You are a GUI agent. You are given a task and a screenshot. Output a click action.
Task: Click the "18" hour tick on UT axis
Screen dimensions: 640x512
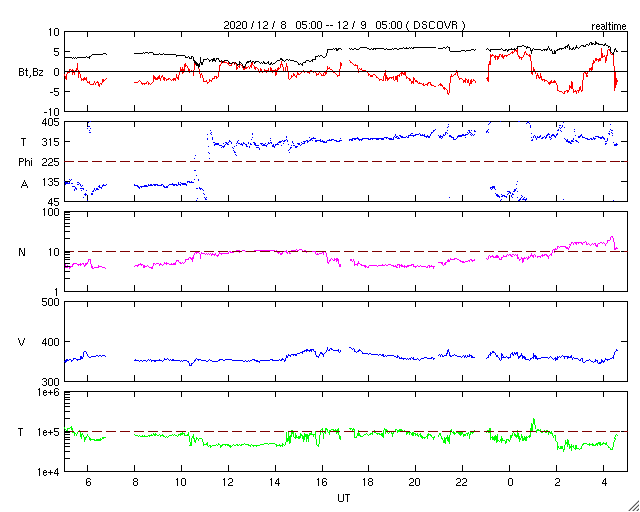(x=369, y=483)
